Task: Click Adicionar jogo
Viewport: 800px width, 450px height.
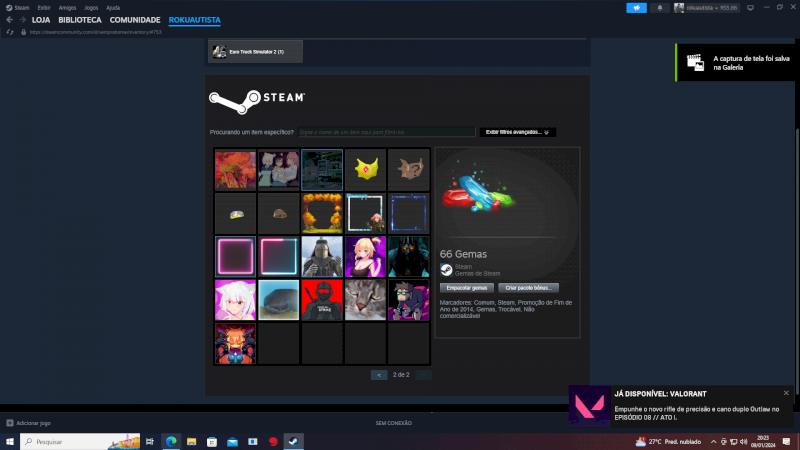Action: coord(29,423)
